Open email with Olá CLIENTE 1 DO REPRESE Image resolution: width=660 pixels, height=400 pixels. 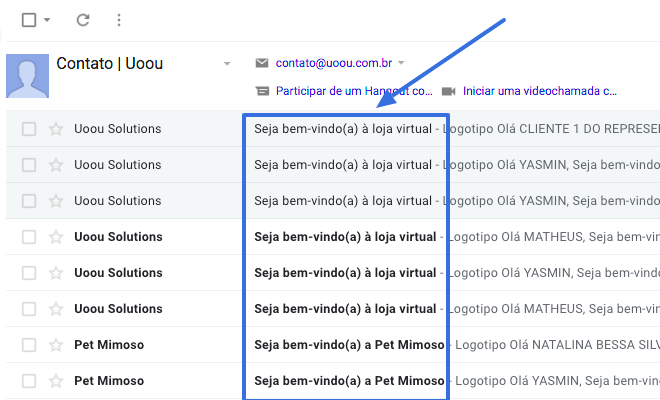pos(333,129)
